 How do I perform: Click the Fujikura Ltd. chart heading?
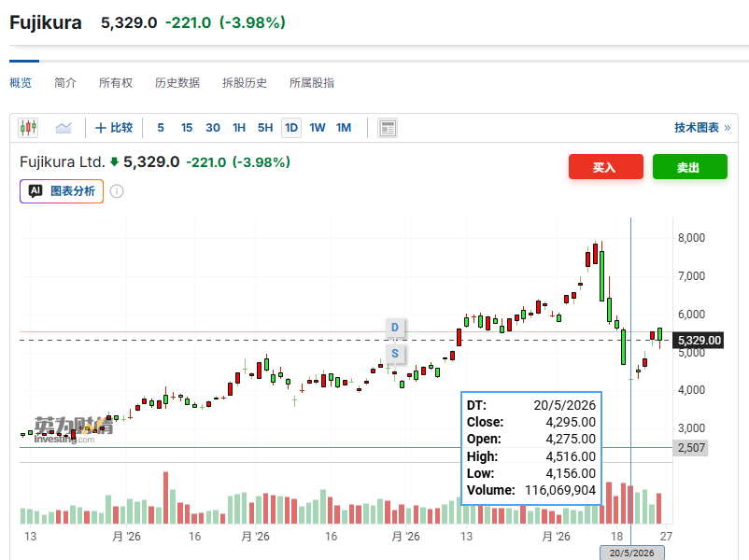pyautogui.click(x=62, y=162)
